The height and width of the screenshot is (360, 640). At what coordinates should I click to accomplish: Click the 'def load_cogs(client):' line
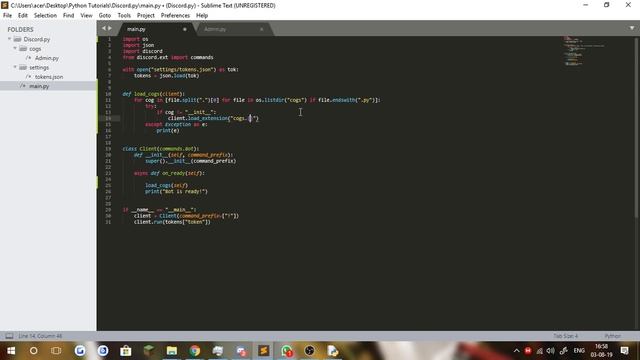point(153,94)
